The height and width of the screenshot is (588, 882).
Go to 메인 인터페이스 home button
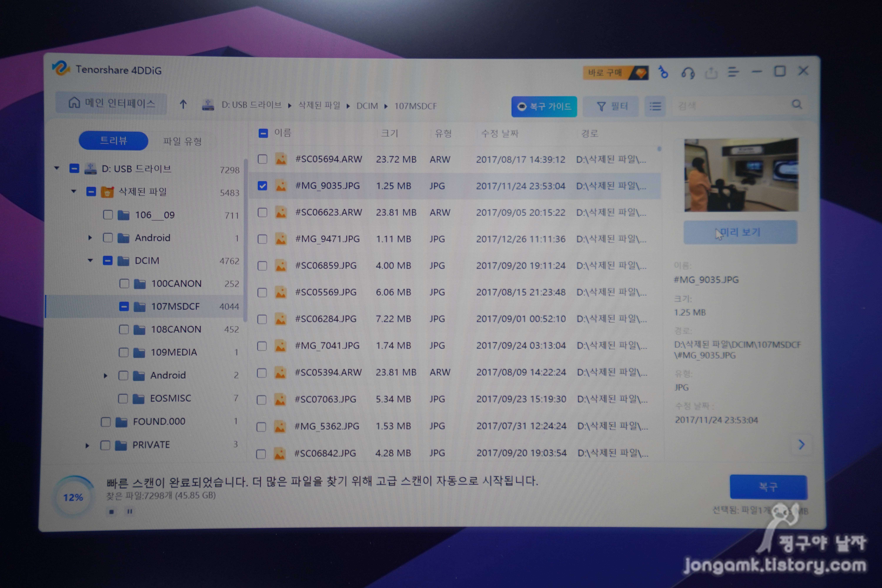(x=111, y=103)
